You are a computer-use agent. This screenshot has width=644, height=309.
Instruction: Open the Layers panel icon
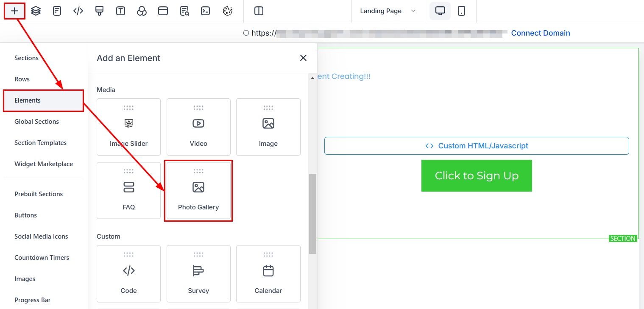coord(36,11)
